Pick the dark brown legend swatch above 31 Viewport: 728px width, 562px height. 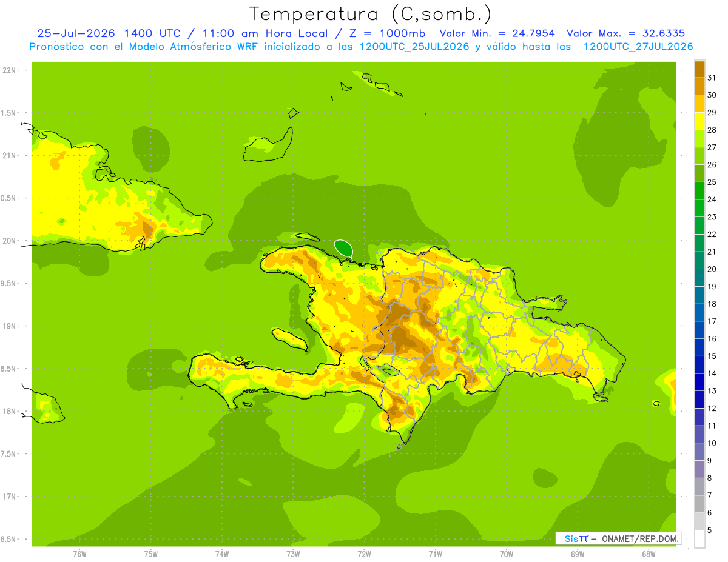(699, 69)
